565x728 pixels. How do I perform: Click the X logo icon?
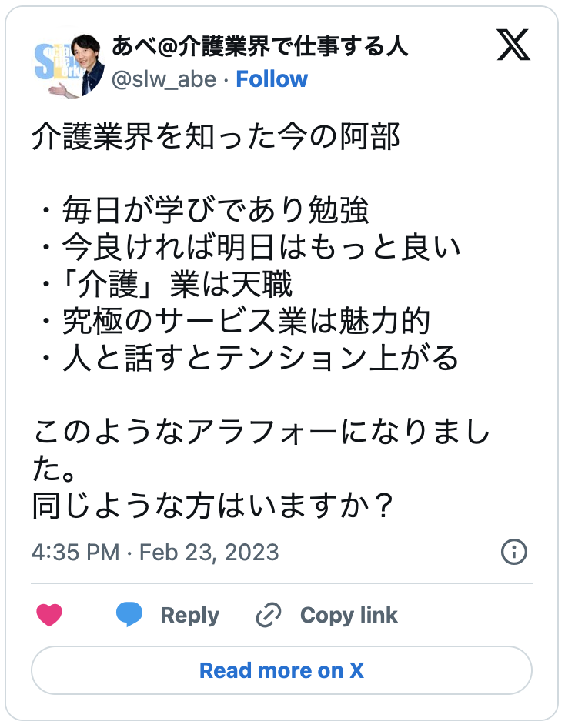tap(513, 46)
